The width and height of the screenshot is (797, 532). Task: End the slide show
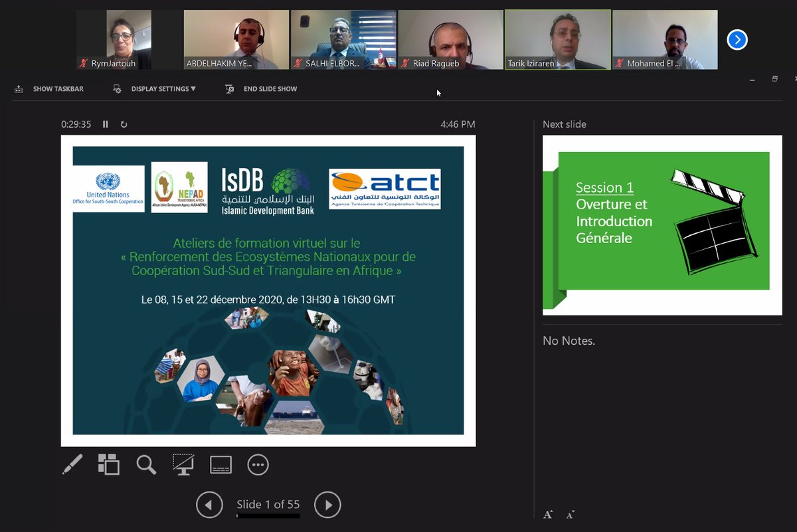[262, 89]
